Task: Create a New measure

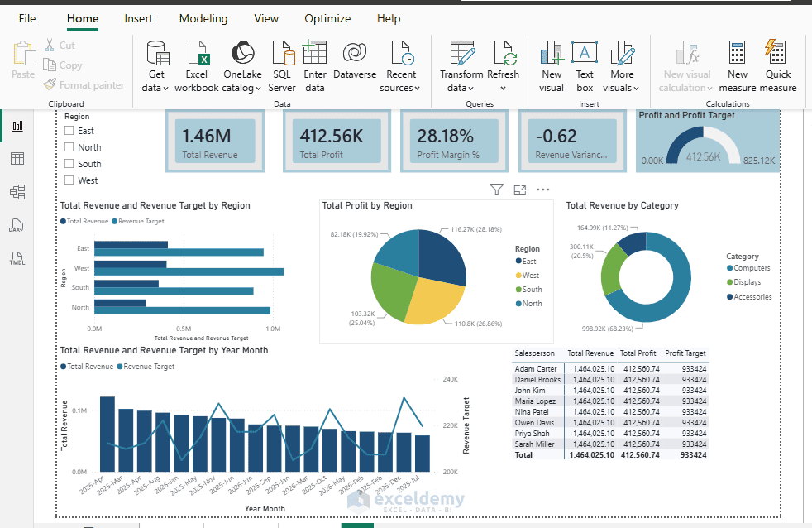Action: pyautogui.click(x=738, y=67)
